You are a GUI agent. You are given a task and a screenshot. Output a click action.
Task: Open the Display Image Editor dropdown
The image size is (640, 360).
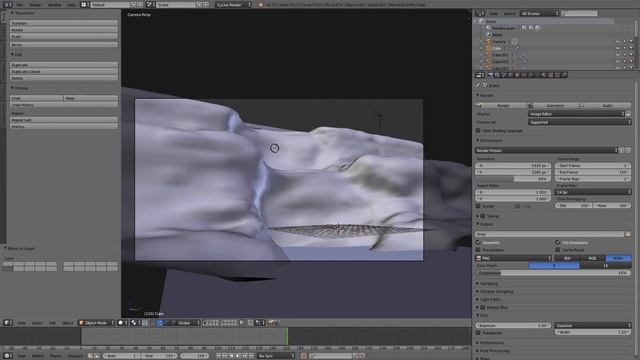tap(576, 114)
